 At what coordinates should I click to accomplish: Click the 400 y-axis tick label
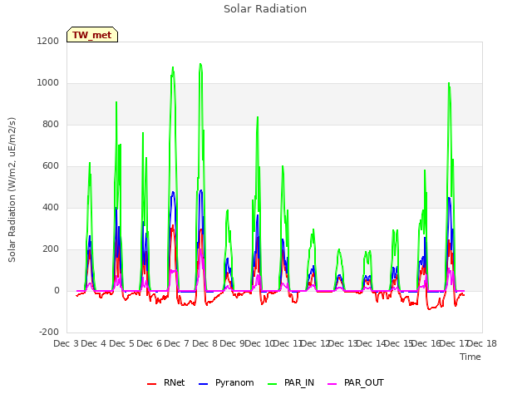51,208
